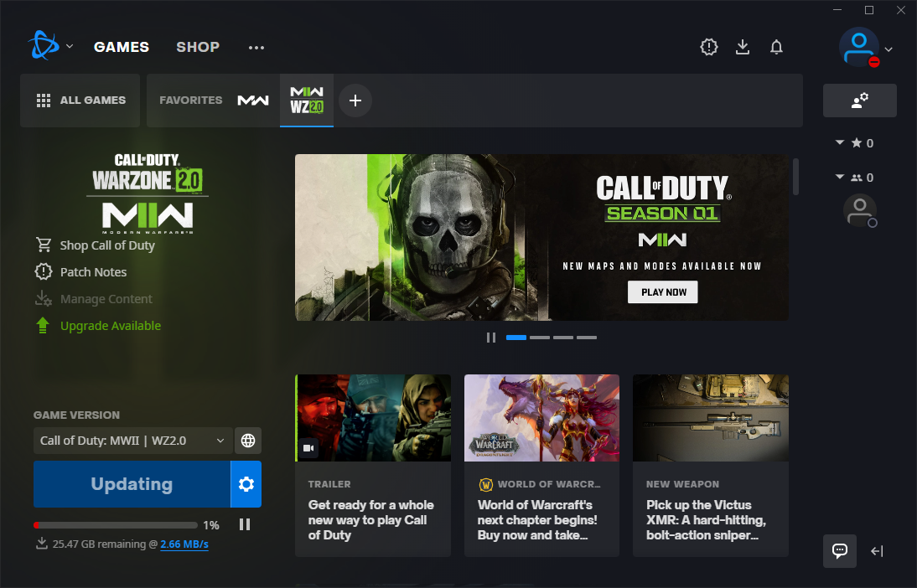917x588 pixels.
Task: Click 'Pick up the Victus XMR' headline
Action: click(706, 520)
